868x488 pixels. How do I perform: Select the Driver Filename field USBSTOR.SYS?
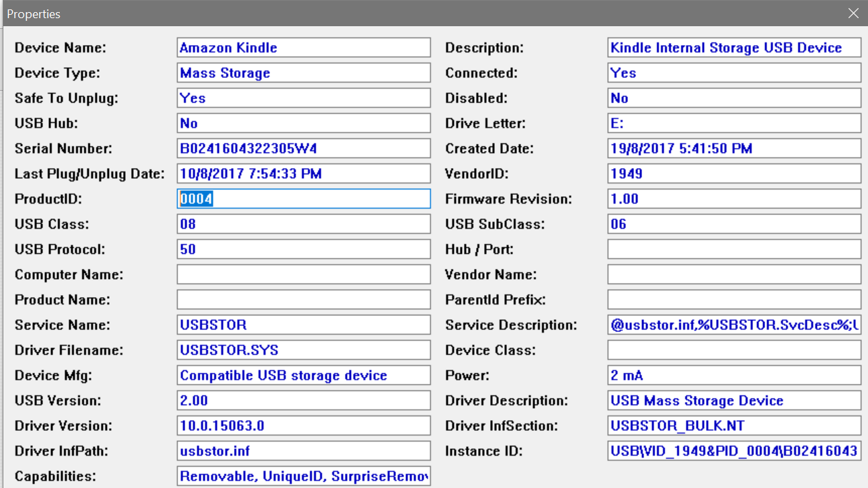(304, 350)
